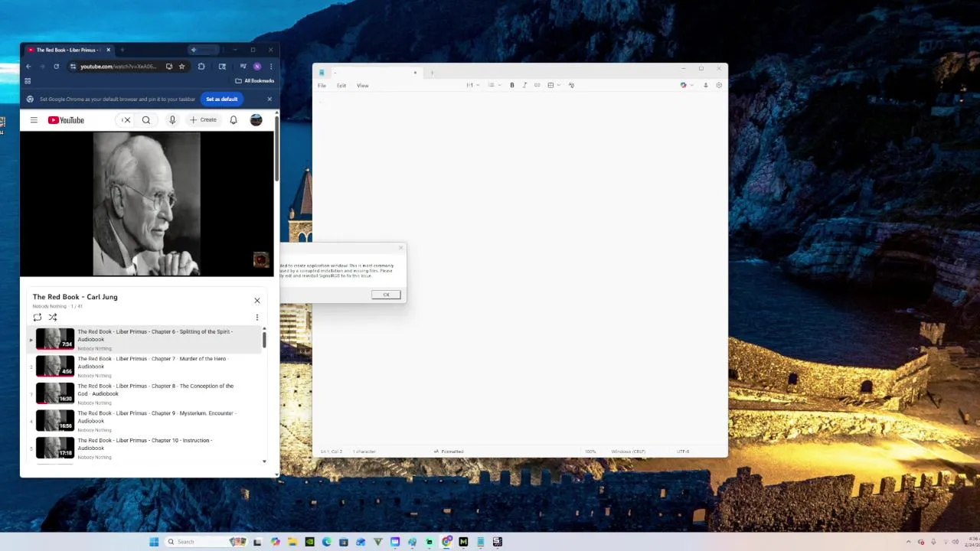Click the Carl Jung video player
Image resolution: width=980 pixels, height=551 pixels.
click(146, 204)
